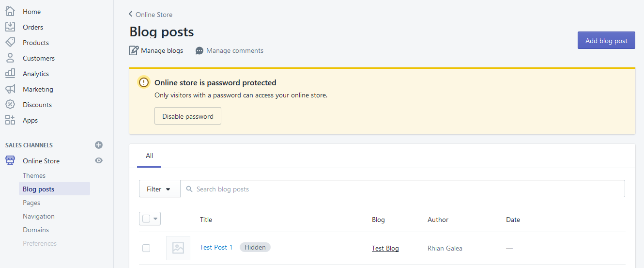Click the Discounts percent badge icon
Image resolution: width=644 pixels, height=268 pixels.
click(10, 105)
